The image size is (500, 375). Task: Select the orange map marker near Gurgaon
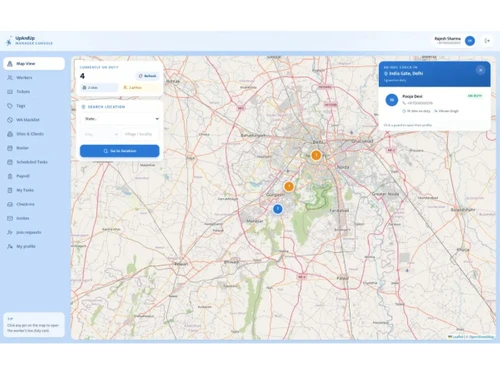[289, 186]
